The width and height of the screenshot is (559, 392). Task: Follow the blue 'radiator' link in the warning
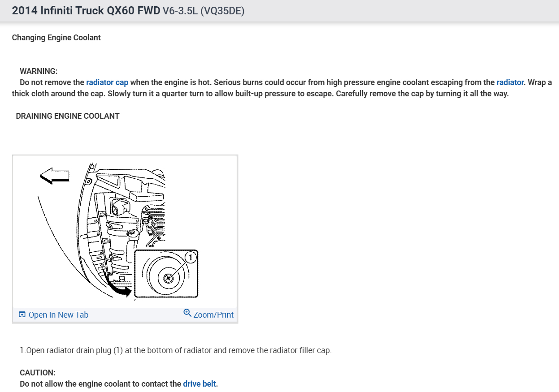[x=510, y=82]
